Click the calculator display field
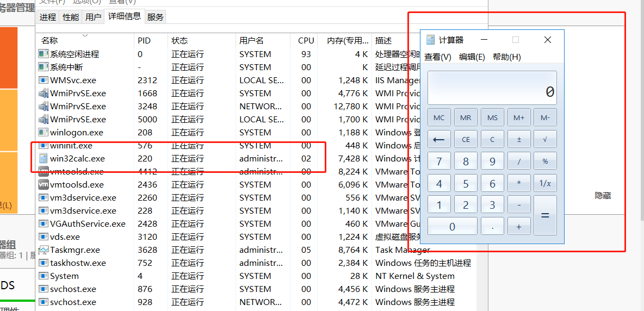The image size is (644, 311). tap(492, 88)
